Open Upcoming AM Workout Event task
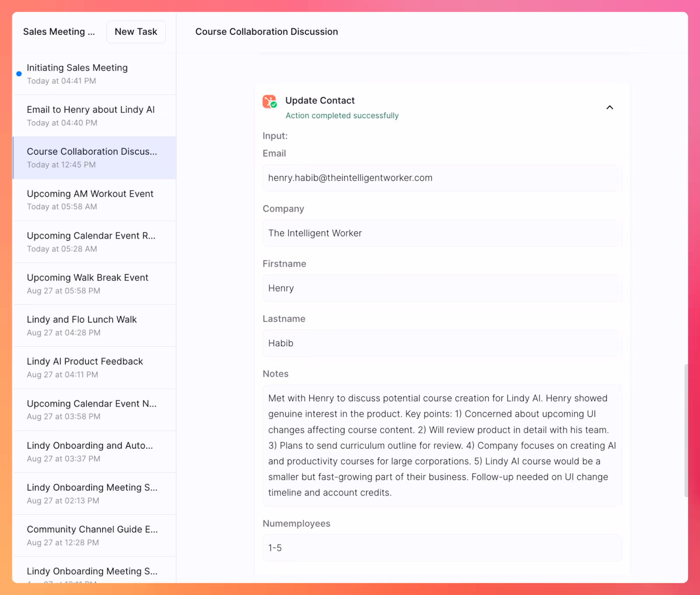Image resolution: width=700 pixels, height=595 pixels. [94, 200]
